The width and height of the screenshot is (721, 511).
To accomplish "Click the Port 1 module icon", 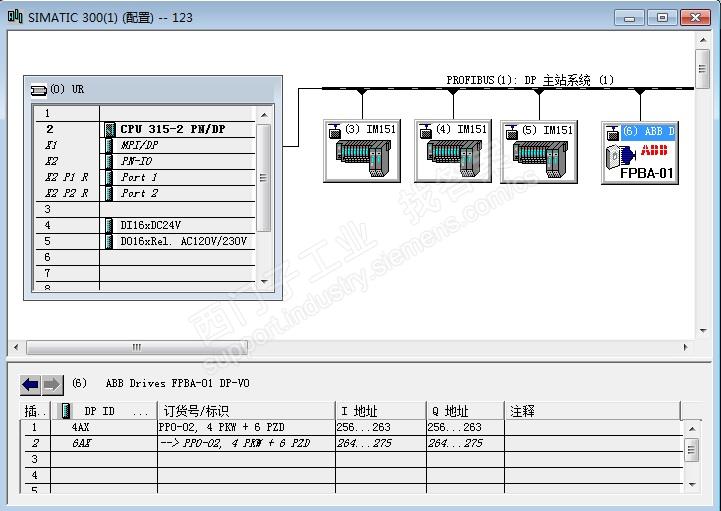I will click(x=109, y=178).
